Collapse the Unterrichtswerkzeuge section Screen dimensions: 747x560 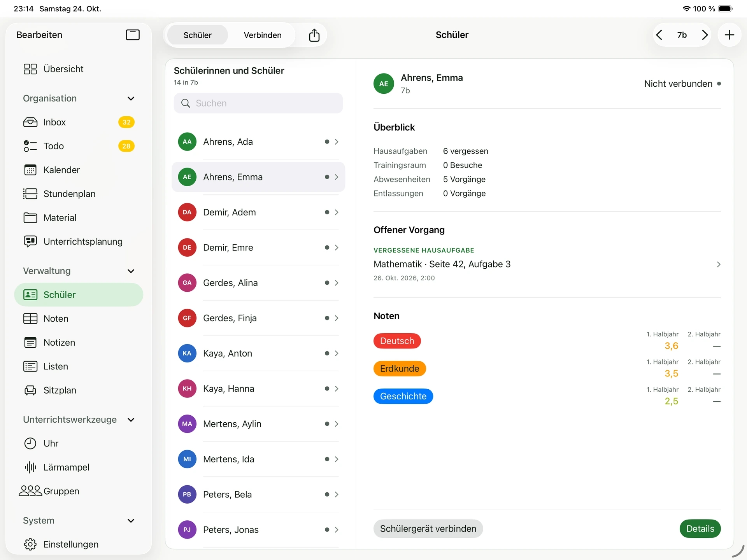coord(131,420)
